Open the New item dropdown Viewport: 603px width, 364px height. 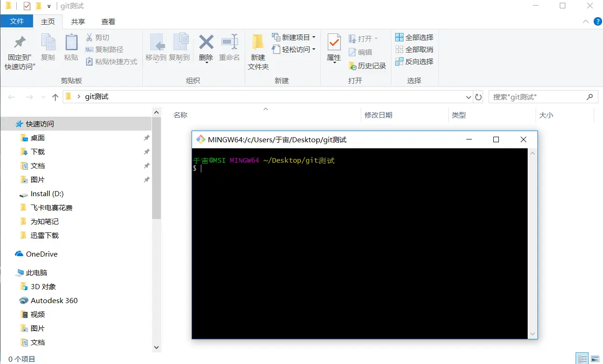294,37
